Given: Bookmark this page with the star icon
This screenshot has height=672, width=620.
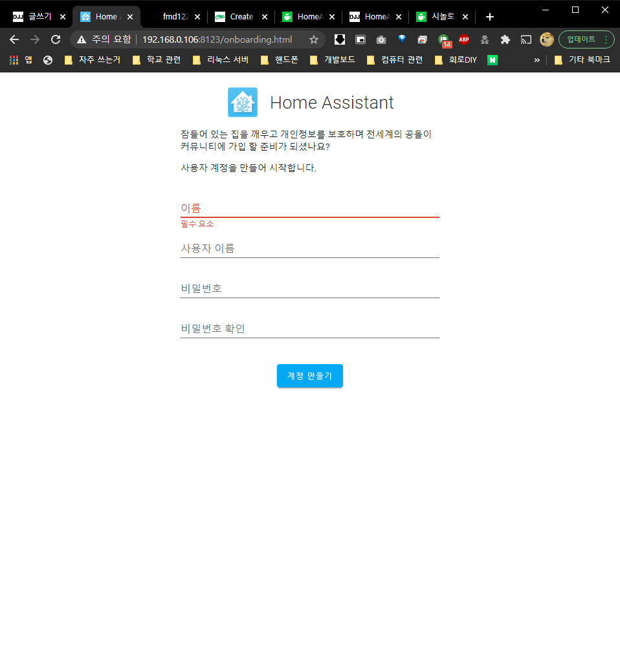Looking at the screenshot, I should pos(314,39).
